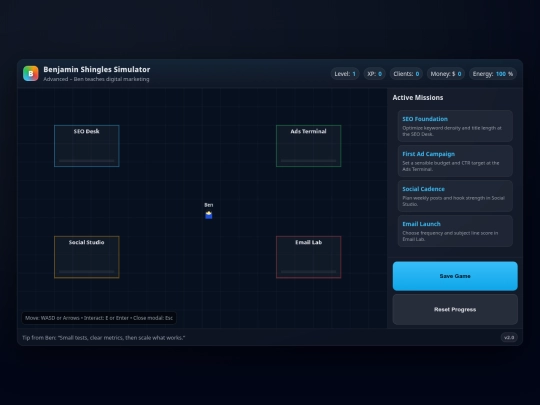540x405 pixels.
Task: Click the Ben character sprite
Action: 209,215
